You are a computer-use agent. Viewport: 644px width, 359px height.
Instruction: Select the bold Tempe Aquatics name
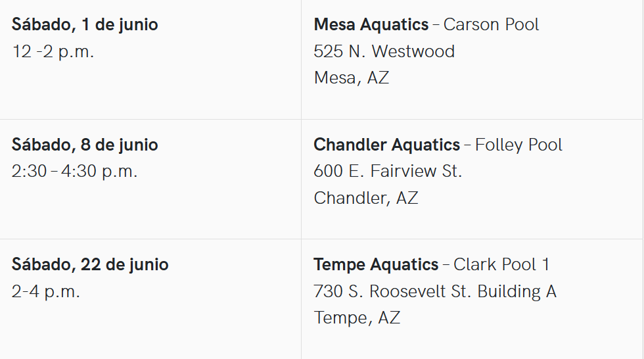[x=376, y=264]
